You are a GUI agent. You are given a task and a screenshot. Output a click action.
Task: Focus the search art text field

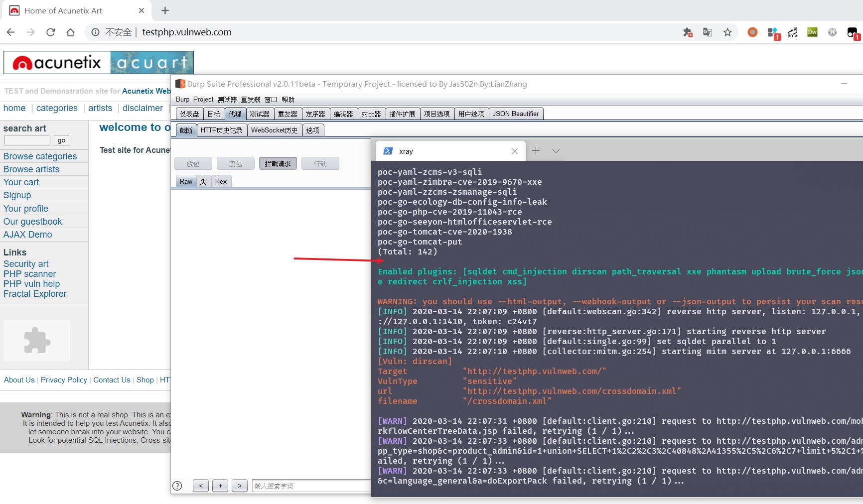[27, 140]
